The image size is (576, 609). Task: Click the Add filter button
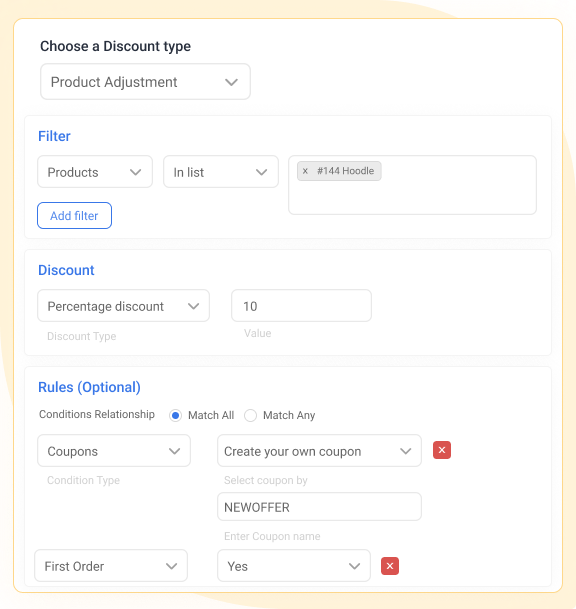[x=75, y=216]
